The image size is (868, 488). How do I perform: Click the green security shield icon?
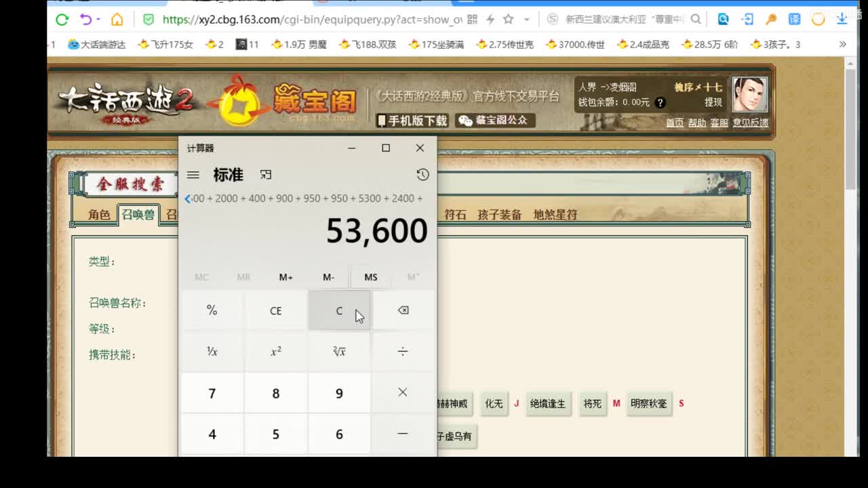[x=149, y=20]
